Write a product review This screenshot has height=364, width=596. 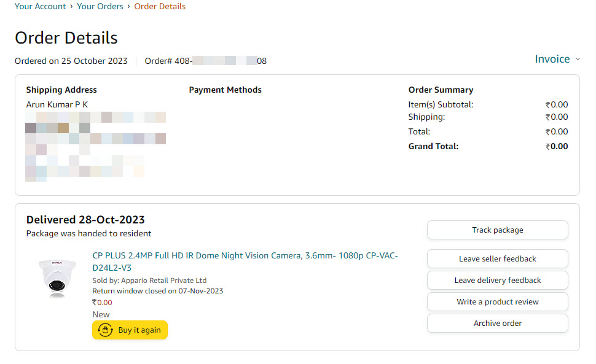[497, 301]
